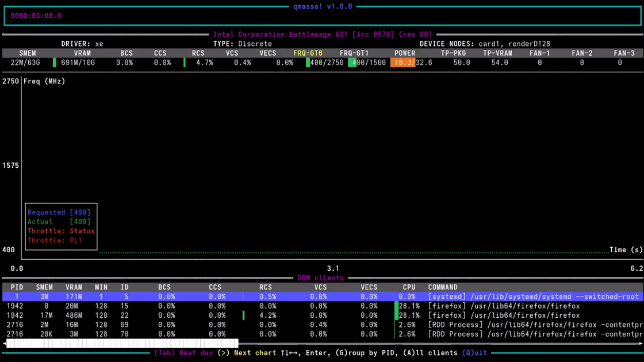Select the FRQ-GT0 highlighted column header
Viewport: 644px width, 362px height.
coord(308,53)
